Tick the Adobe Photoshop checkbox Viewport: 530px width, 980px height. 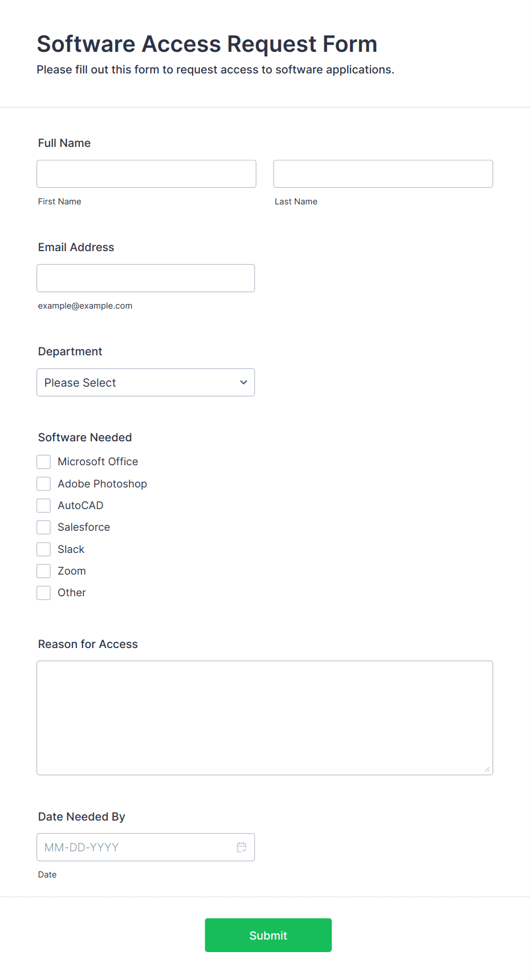pos(44,484)
